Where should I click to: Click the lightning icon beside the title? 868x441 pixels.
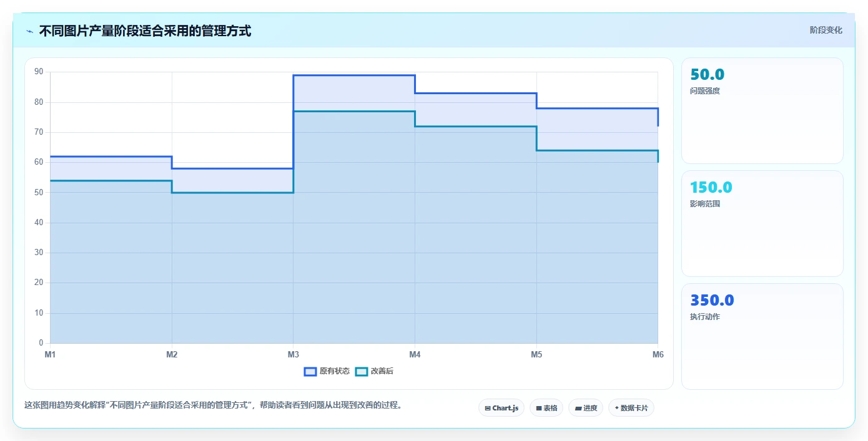[x=29, y=31]
